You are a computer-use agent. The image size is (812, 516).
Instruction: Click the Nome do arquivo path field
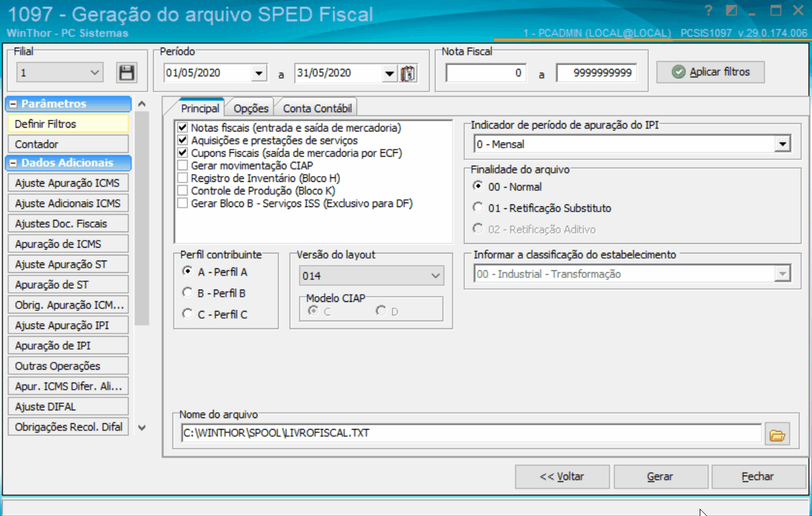pyautogui.click(x=472, y=433)
